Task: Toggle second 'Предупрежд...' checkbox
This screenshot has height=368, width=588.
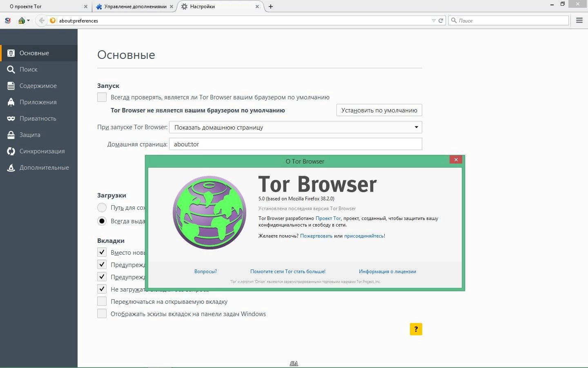Action: [102, 277]
